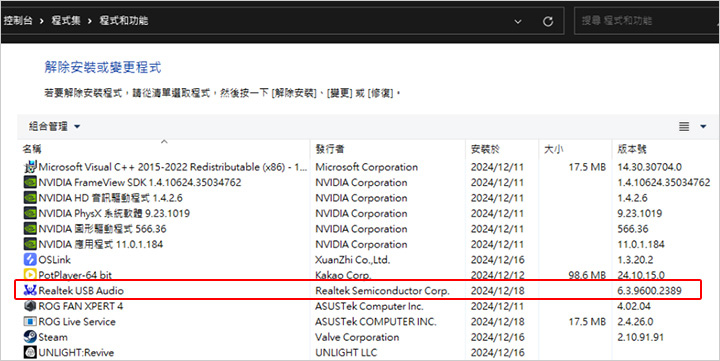Screen dimensions: 720x361
Task: Select Microsoft Visual C++ 2015-2022 Redistributable name
Action: 173,167
